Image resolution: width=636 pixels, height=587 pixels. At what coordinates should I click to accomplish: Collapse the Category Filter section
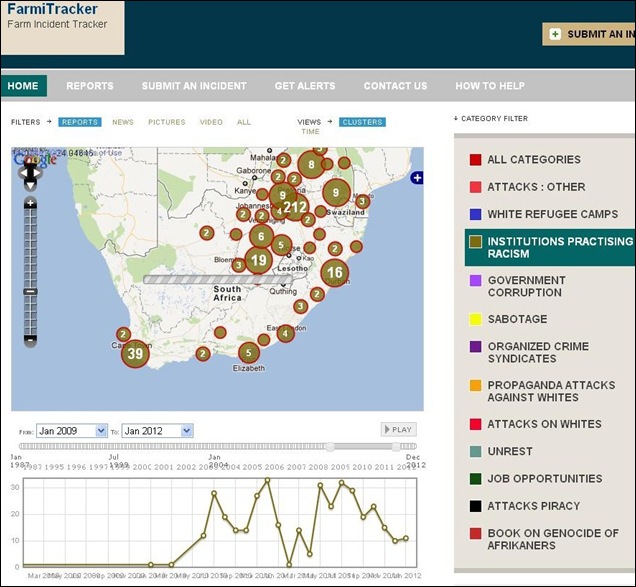(494, 119)
